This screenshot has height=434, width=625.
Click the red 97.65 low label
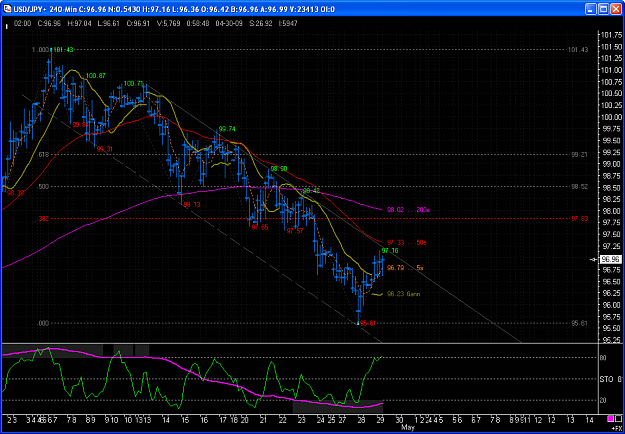[260, 226]
